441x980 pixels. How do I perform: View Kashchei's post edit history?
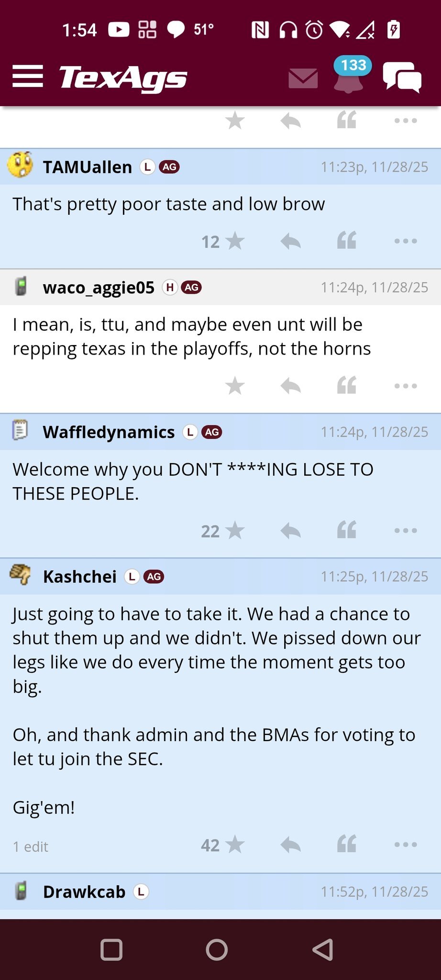coord(31,847)
